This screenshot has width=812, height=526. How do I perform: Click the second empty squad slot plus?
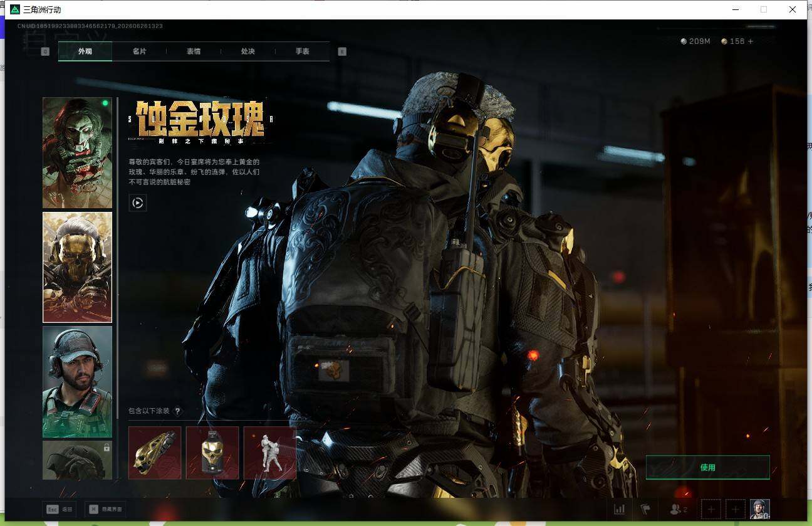coord(735,509)
